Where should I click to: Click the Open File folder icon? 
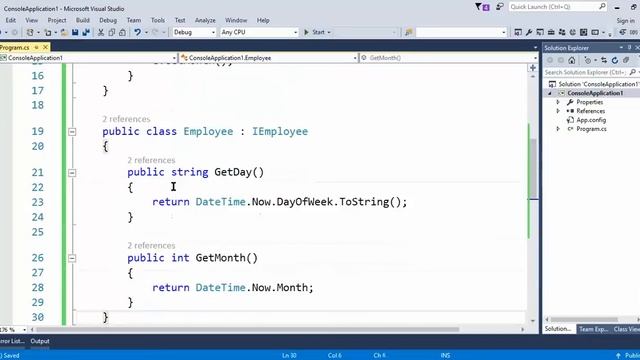coord(64,32)
